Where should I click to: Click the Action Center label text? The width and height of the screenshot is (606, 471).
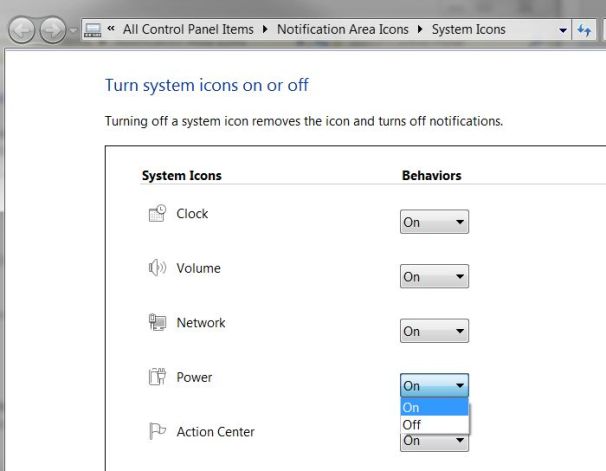click(215, 432)
